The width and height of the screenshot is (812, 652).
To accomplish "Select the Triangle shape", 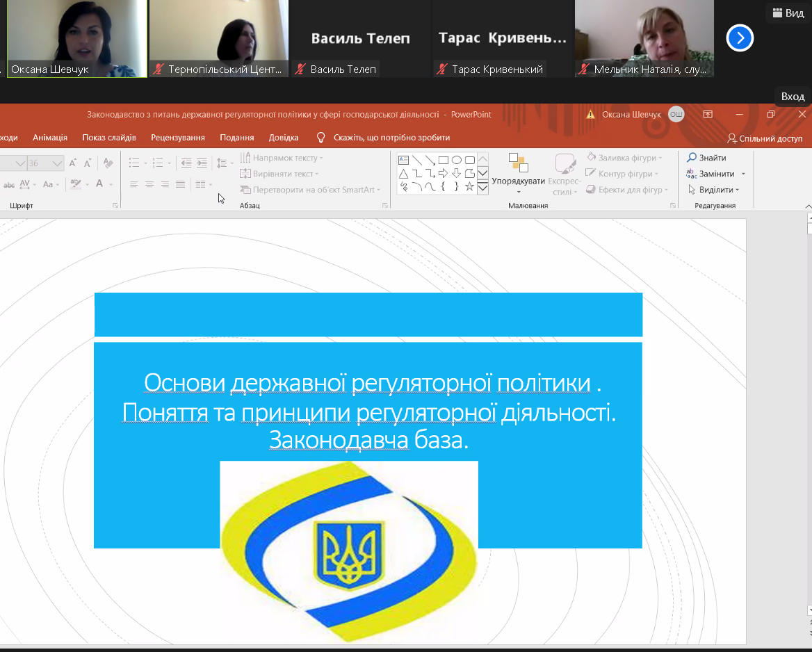I will [x=403, y=174].
